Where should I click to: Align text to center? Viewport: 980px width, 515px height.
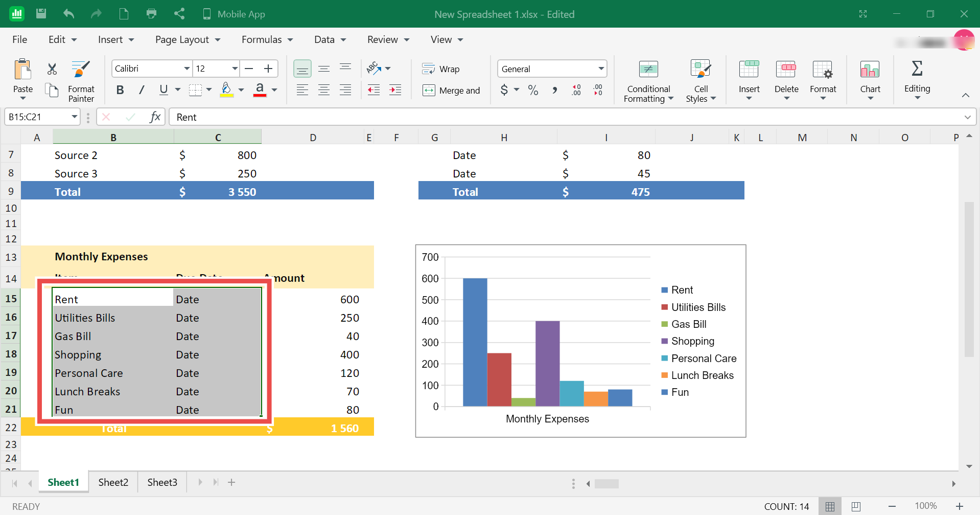point(324,91)
